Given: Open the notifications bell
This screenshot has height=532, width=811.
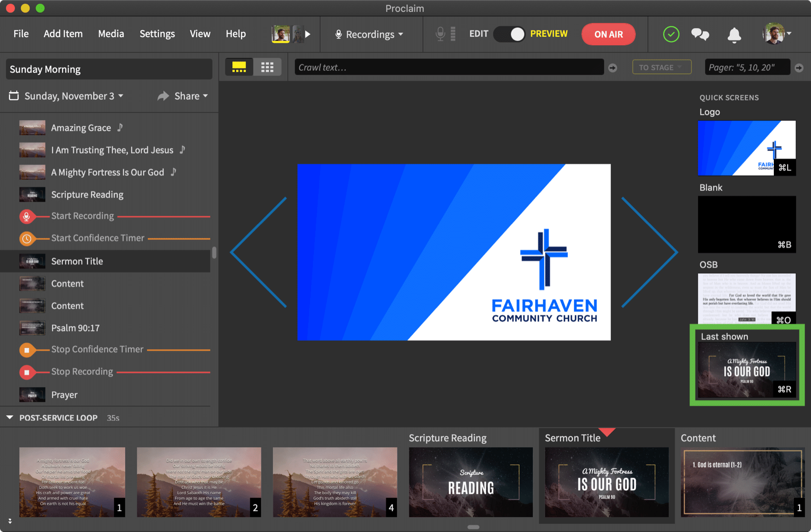Looking at the screenshot, I should 734,34.
